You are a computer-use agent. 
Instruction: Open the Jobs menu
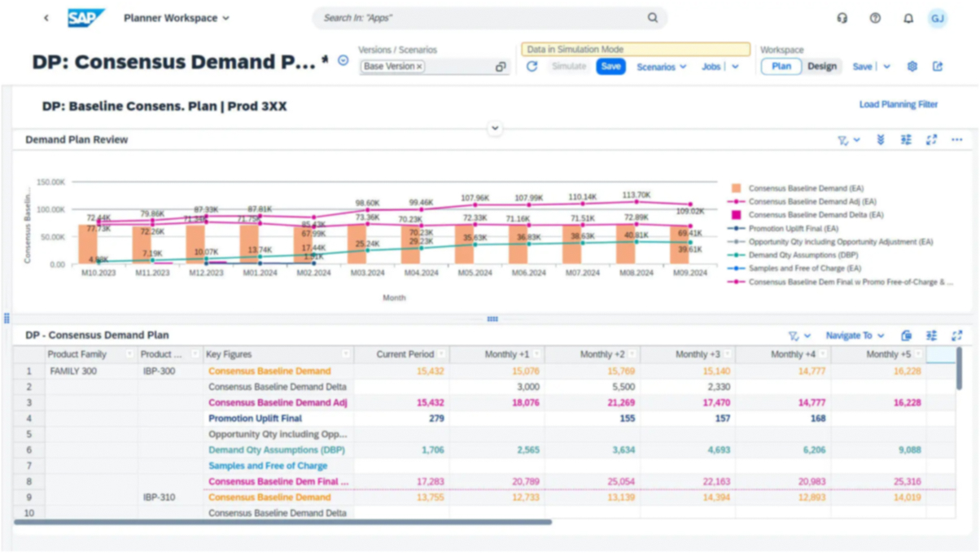(711, 67)
